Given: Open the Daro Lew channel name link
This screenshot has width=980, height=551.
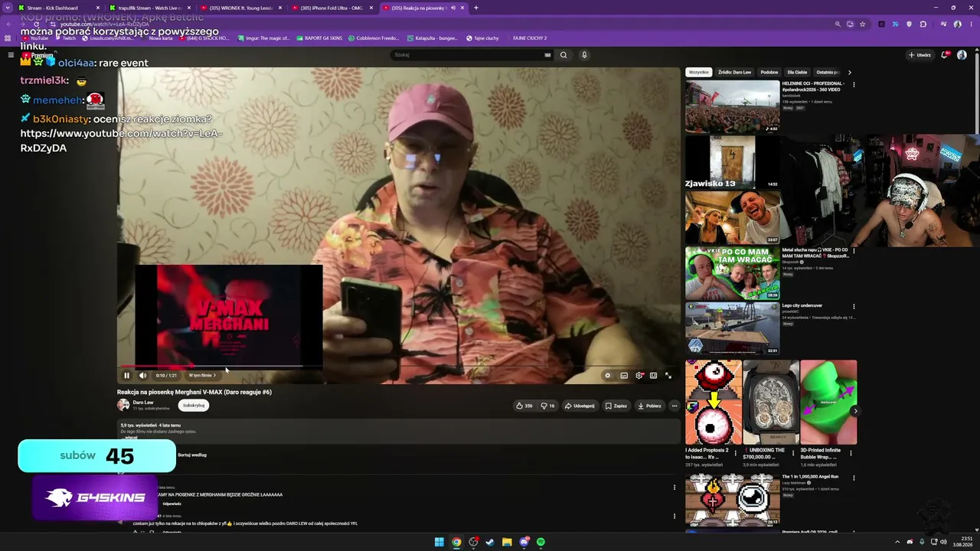Looking at the screenshot, I should tap(143, 402).
